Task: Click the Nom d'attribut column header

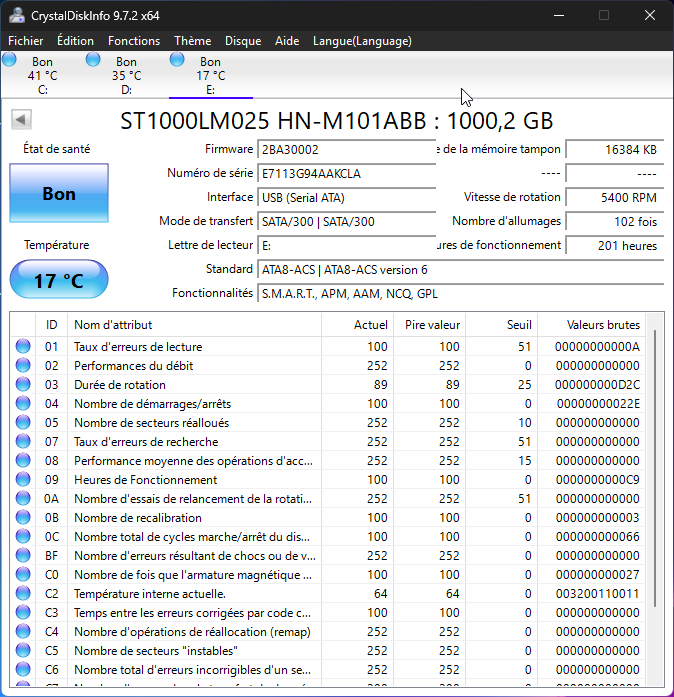Action: coord(194,325)
